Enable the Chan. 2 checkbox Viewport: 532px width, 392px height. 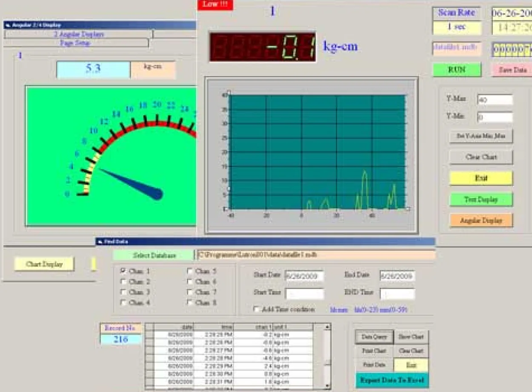(123, 281)
